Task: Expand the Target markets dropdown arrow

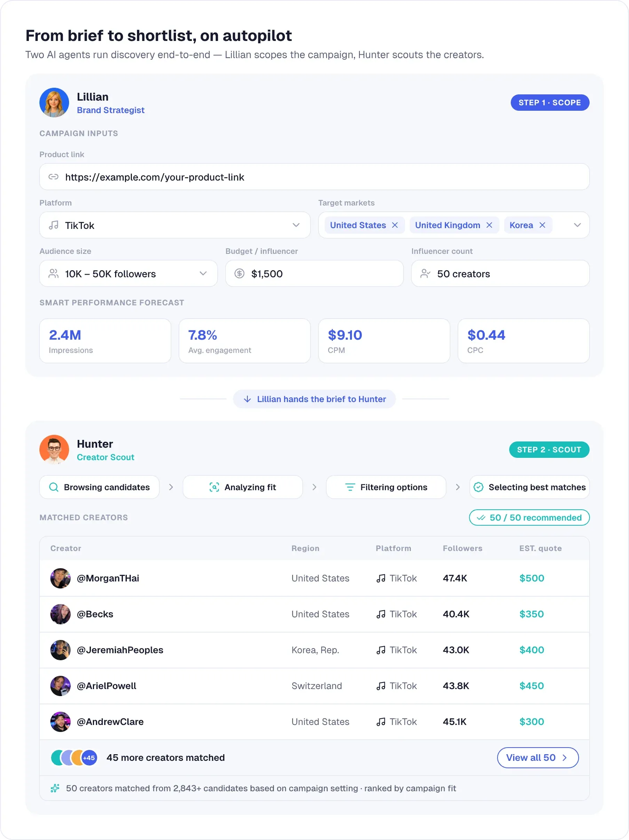Action: (x=577, y=225)
